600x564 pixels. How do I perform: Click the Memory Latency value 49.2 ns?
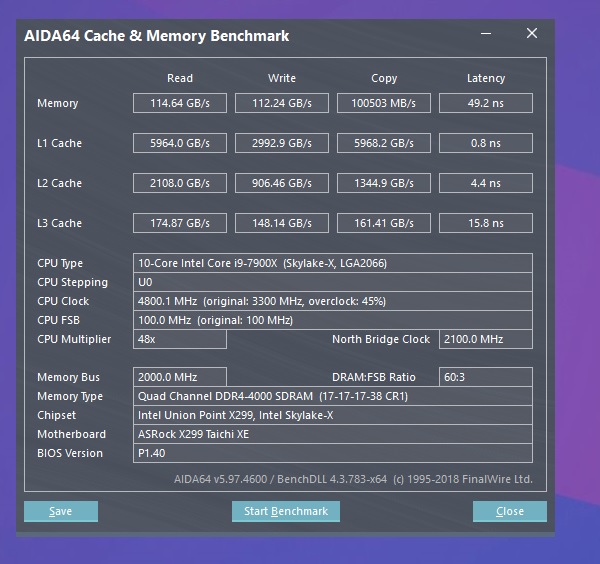pyautogui.click(x=486, y=103)
